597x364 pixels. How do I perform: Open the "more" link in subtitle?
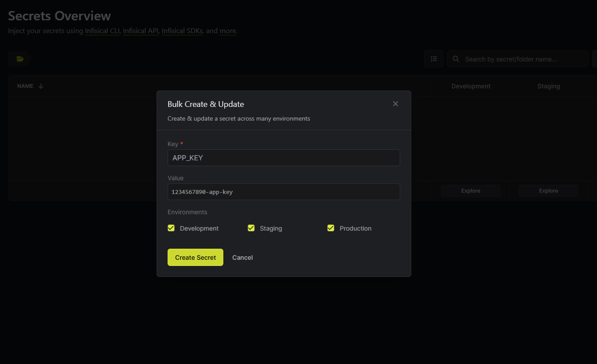228,31
